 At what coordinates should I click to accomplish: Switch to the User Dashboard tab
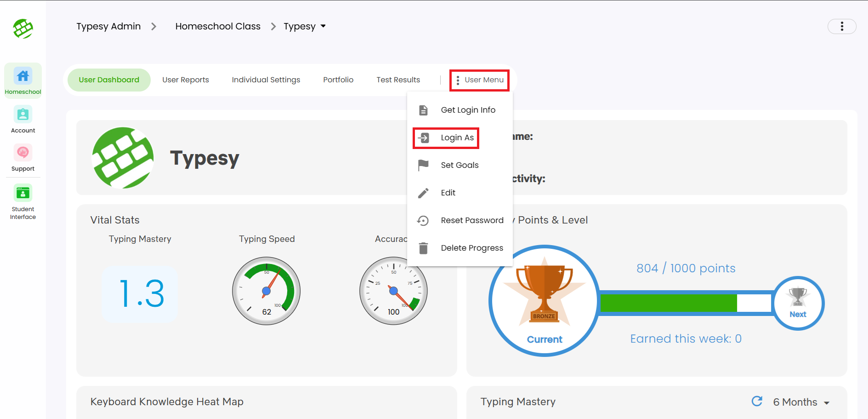(x=109, y=80)
